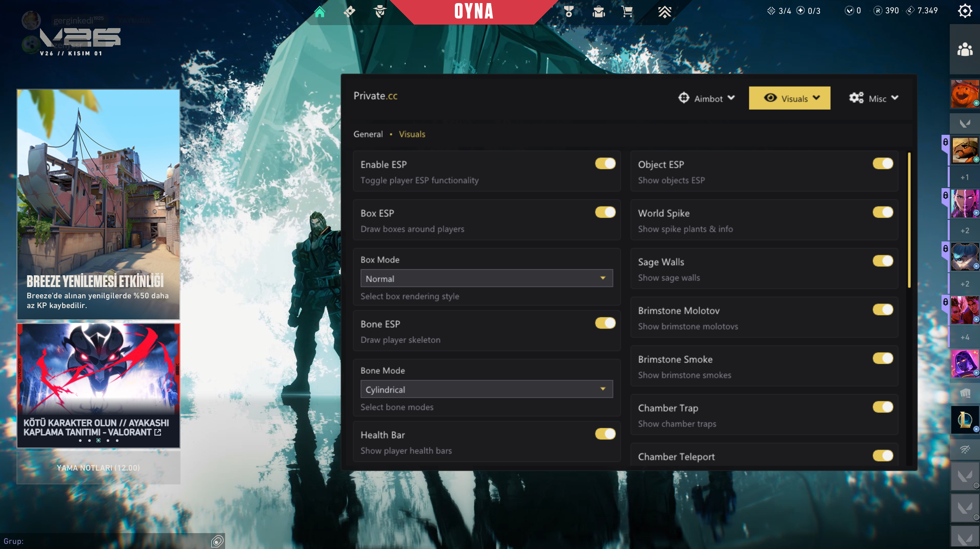The height and width of the screenshot is (549, 980).
Task: Click the Visuals breadcrumb
Action: click(x=412, y=134)
